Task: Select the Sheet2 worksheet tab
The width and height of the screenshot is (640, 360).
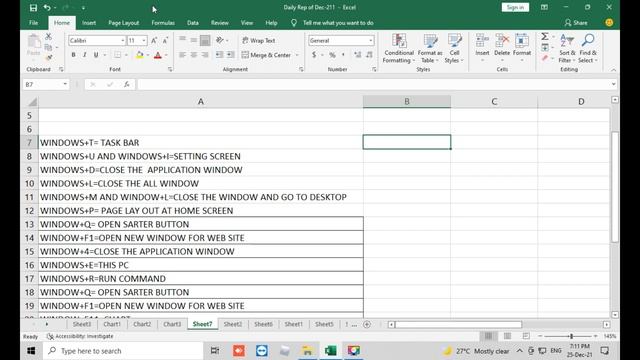Action: click(x=233, y=324)
